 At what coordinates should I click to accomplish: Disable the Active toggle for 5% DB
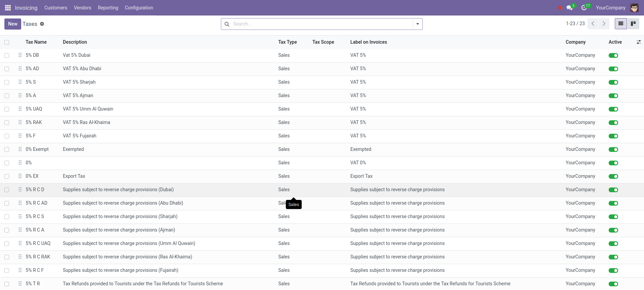(613, 55)
